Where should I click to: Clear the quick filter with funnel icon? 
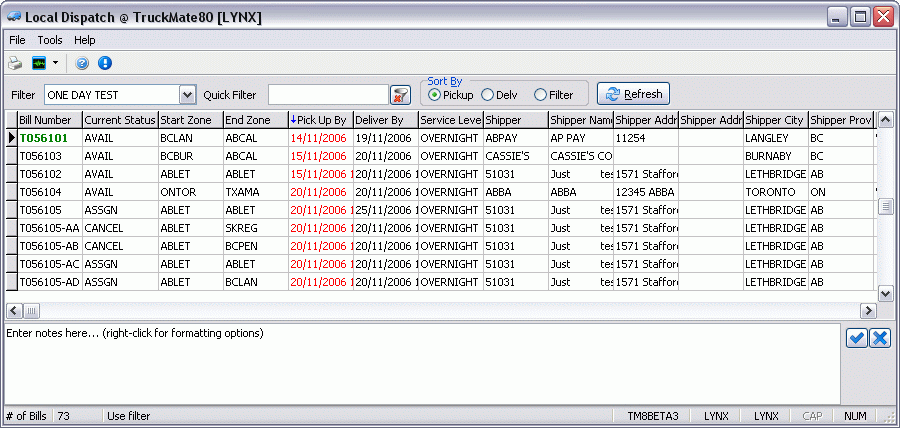(x=400, y=95)
